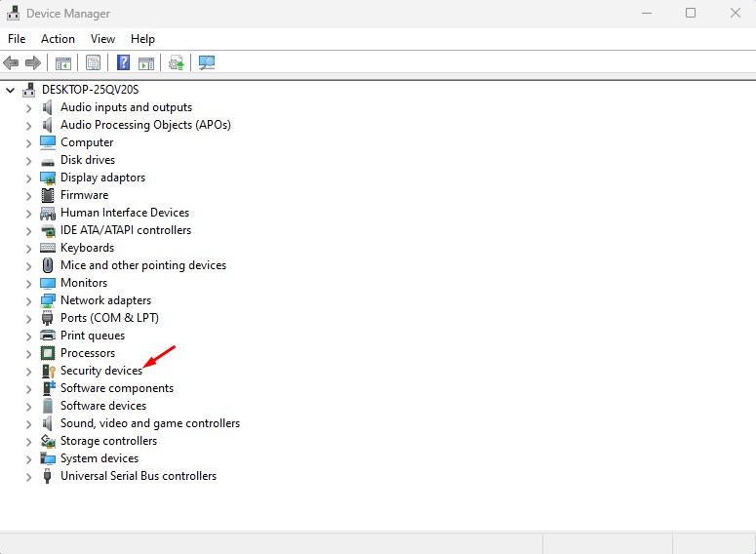
Task: Select the Ports (COM & LPT) label
Action: click(x=109, y=318)
